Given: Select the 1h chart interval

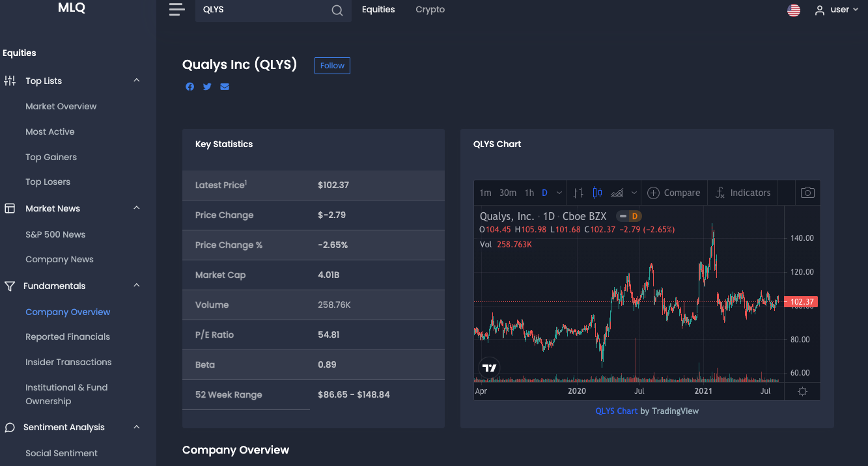Looking at the screenshot, I should click(529, 193).
